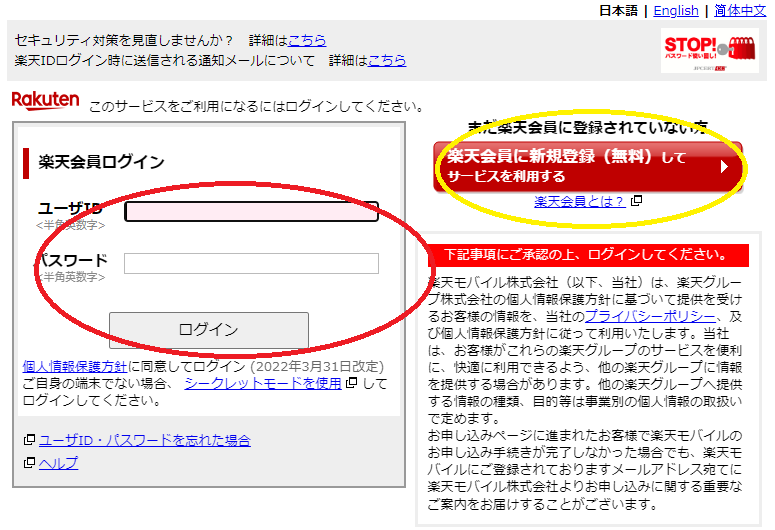The image size is (775, 530).
Task: Focus the ユーザID input field
Action: pos(251,211)
